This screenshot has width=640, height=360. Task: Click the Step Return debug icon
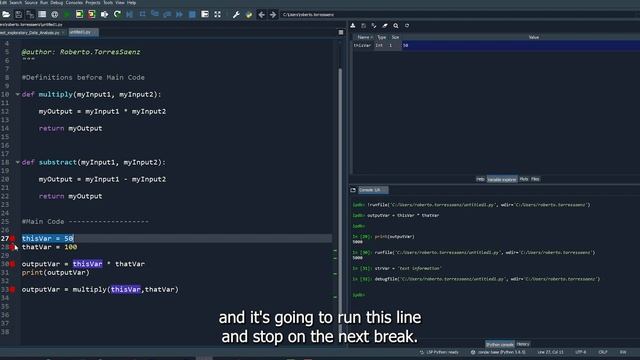(x=167, y=15)
